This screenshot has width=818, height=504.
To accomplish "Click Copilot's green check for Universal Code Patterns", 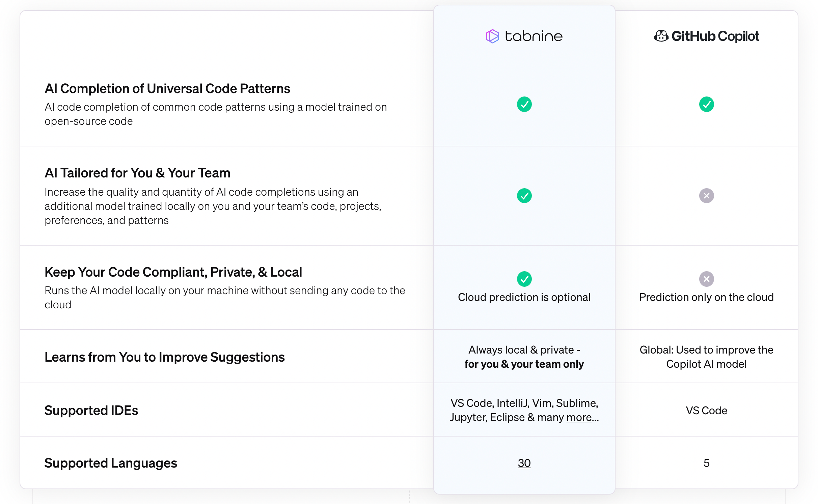I will [x=706, y=104].
